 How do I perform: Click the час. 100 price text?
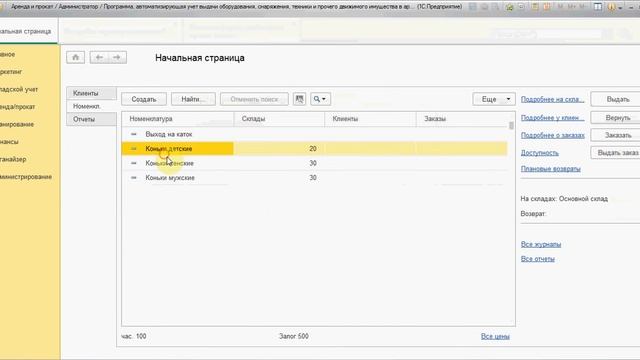coord(134,336)
